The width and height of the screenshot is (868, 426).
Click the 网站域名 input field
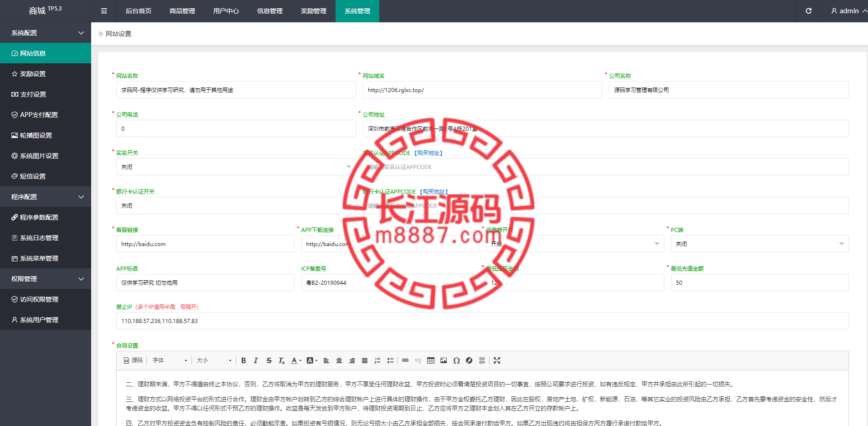[482, 90]
